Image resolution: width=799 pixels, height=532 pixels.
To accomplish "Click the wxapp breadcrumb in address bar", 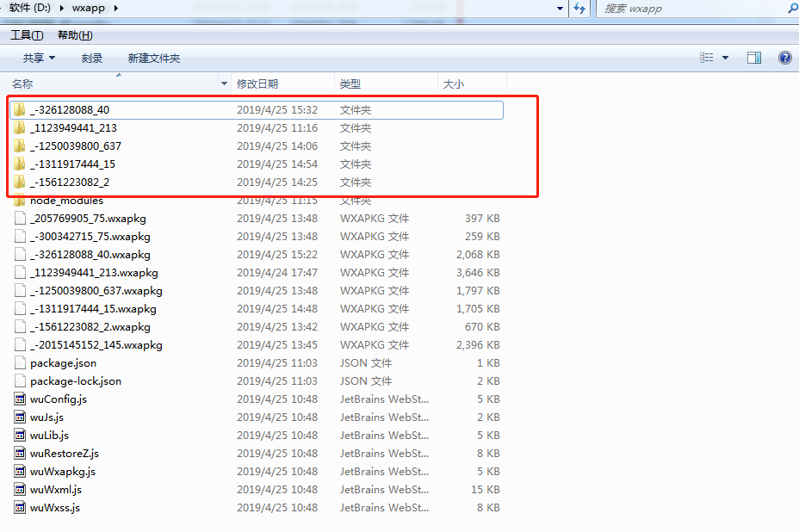I will point(88,8).
